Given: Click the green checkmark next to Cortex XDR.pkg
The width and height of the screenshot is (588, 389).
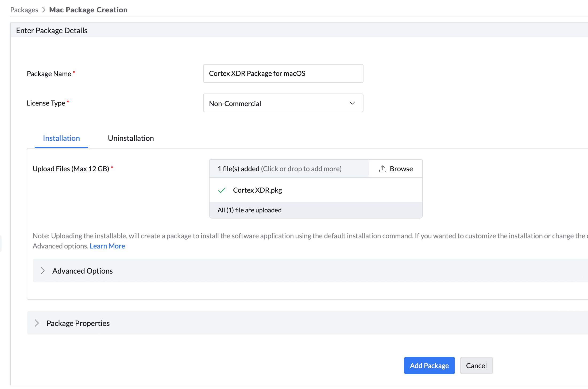Looking at the screenshot, I should point(222,190).
